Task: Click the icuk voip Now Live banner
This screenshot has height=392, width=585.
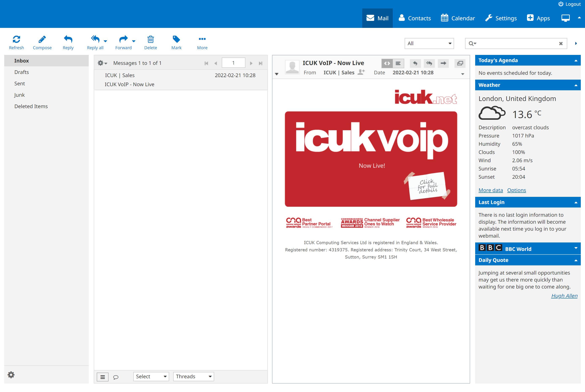Action: [371, 159]
